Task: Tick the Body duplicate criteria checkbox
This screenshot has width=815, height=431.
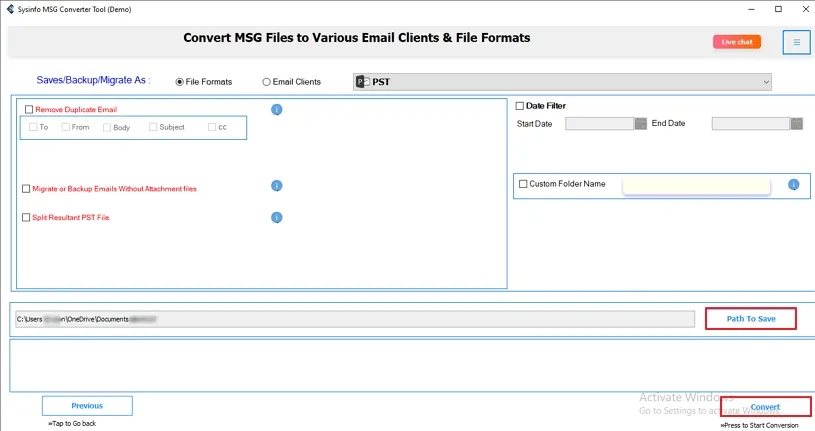Action: click(107, 127)
